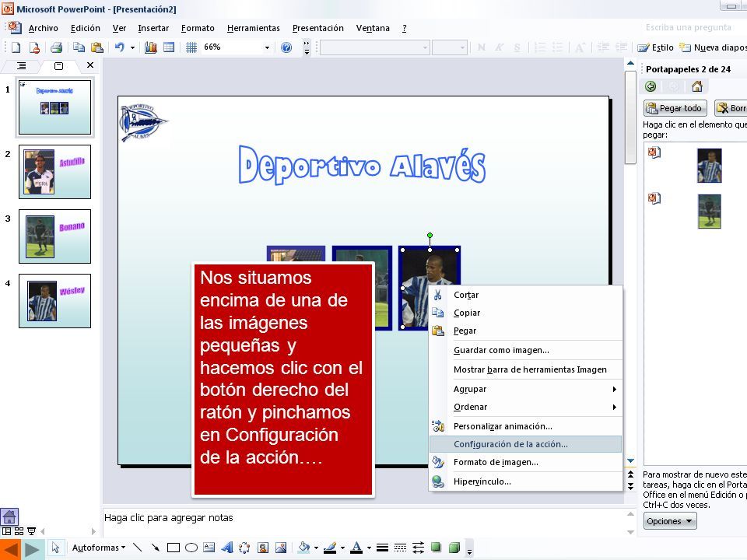Choose Guardar como imagen in context menu
The image size is (747, 560).
[526, 350]
